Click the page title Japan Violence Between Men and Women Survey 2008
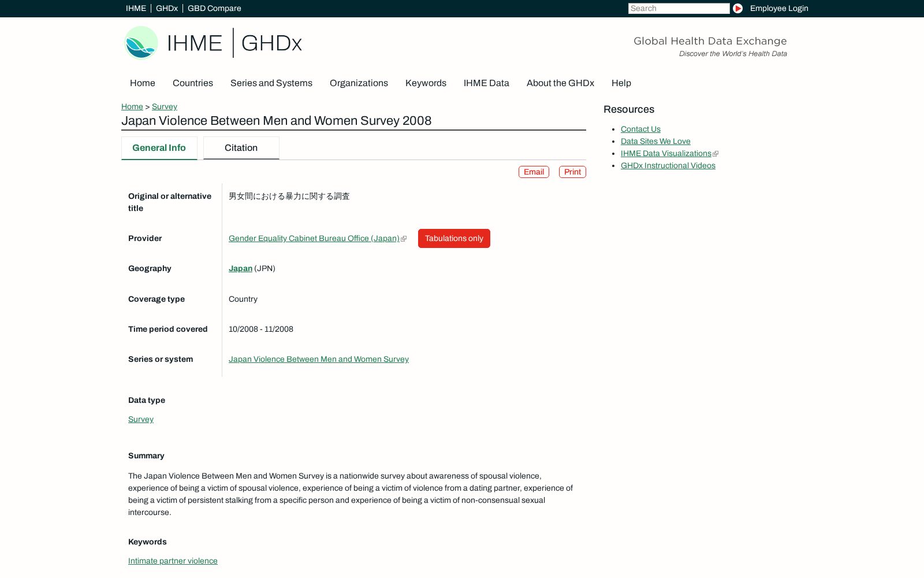924x578 pixels. point(277,121)
